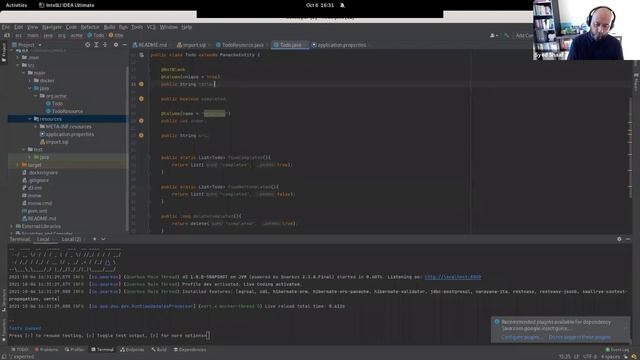Open the Navigate menu
Screen dimensions: 640x360
52,27
